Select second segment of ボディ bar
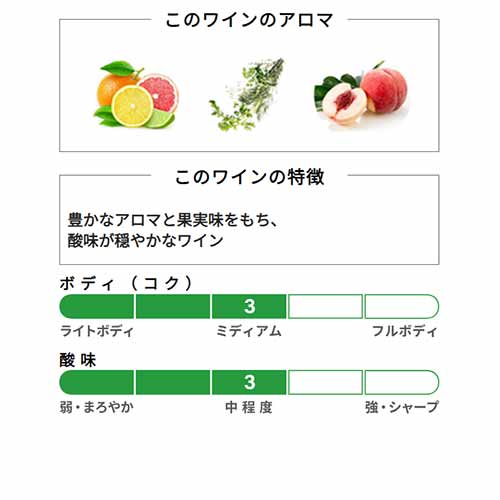 173,306
